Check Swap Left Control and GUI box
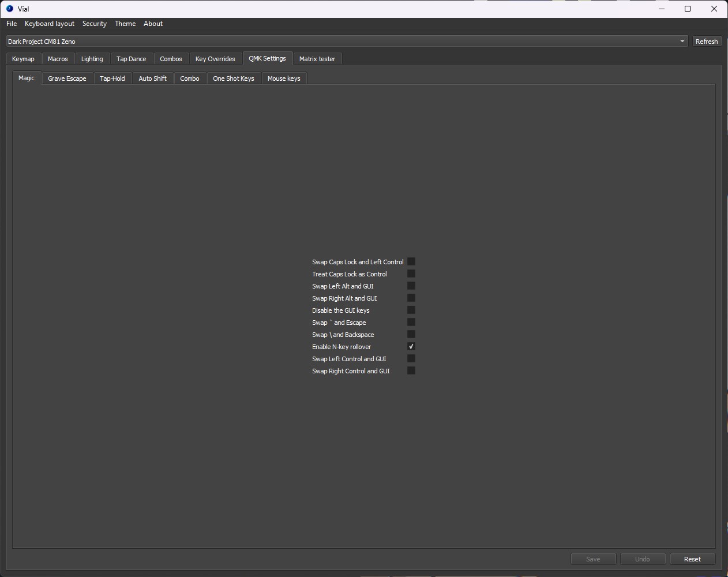 point(411,359)
